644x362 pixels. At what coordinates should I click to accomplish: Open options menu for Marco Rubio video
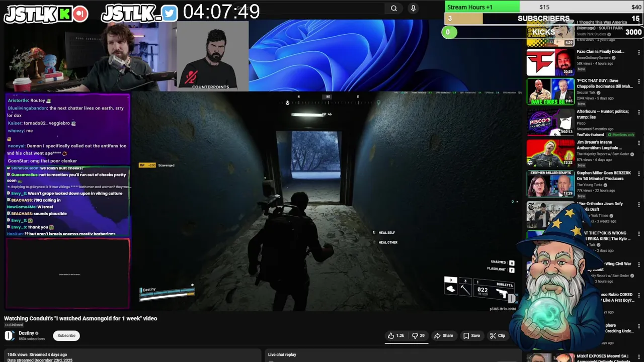click(639, 296)
